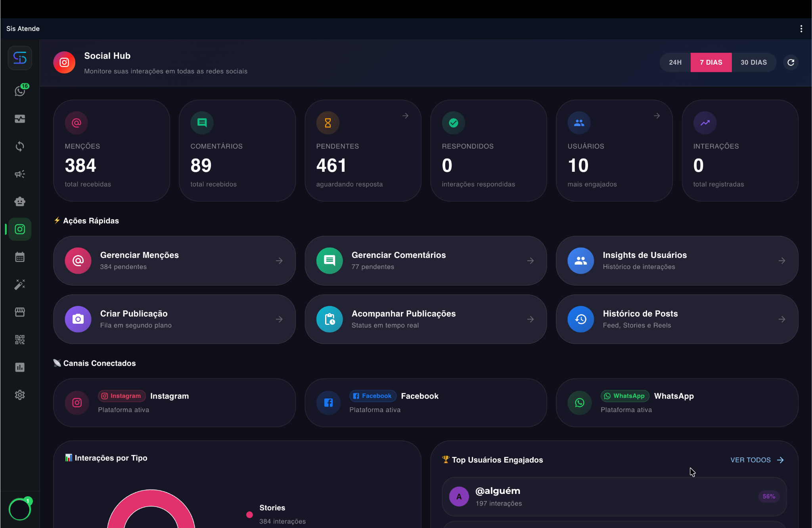Screen dimensions: 812x528
Task: Click the arrow on Histórico de Posts card
Action: pos(782,319)
